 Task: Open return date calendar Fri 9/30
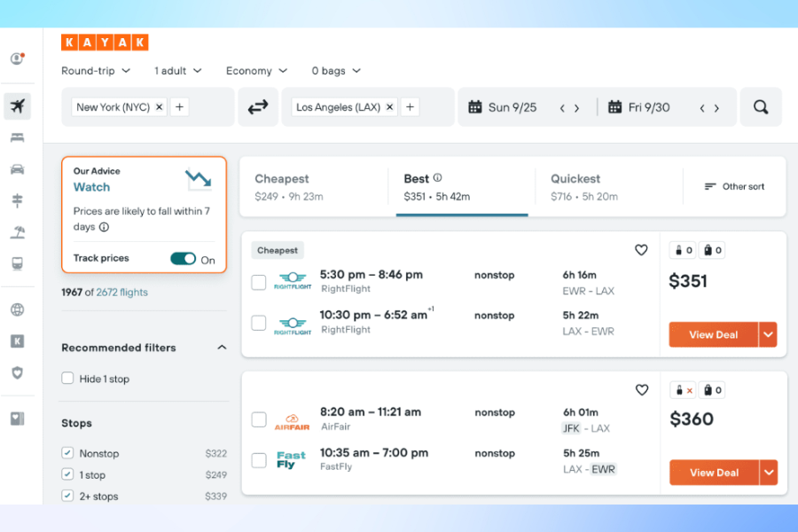(638, 107)
